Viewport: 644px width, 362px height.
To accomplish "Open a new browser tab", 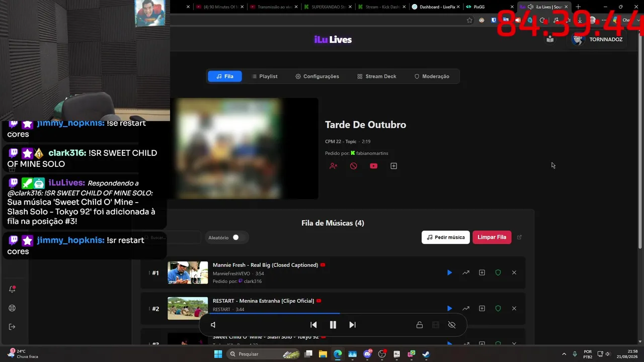I will pyautogui.click(x=578, y=7).
